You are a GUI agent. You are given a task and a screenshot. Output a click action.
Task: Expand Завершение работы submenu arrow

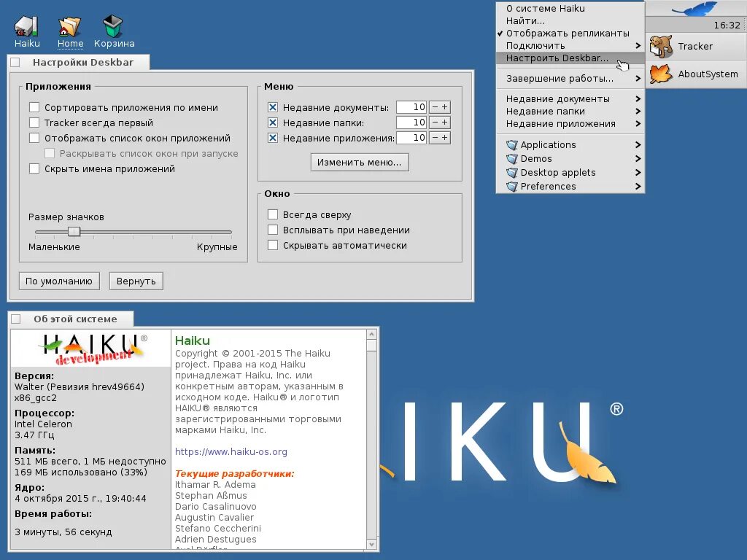[638, 79]
